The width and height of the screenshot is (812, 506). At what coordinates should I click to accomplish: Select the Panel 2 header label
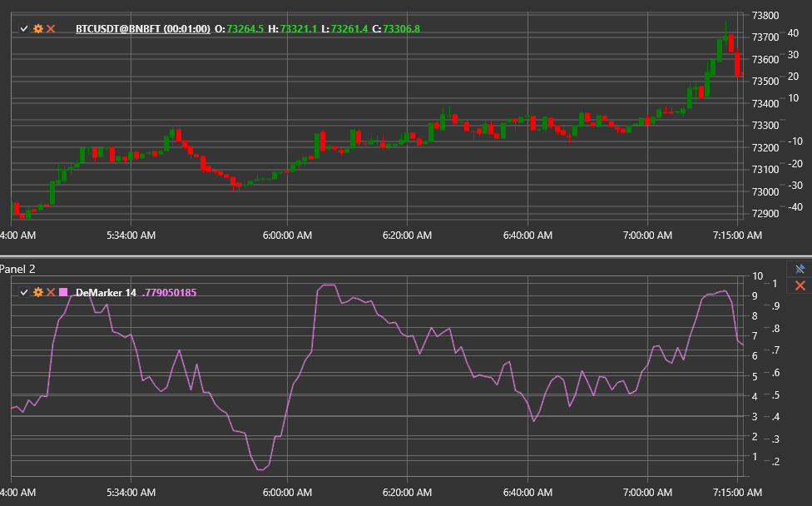(x=17, y=269)
